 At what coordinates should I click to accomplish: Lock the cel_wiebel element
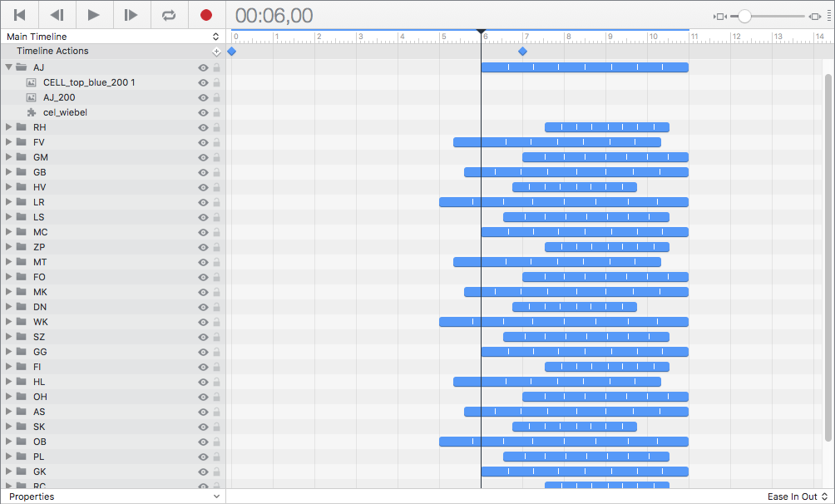217,112
